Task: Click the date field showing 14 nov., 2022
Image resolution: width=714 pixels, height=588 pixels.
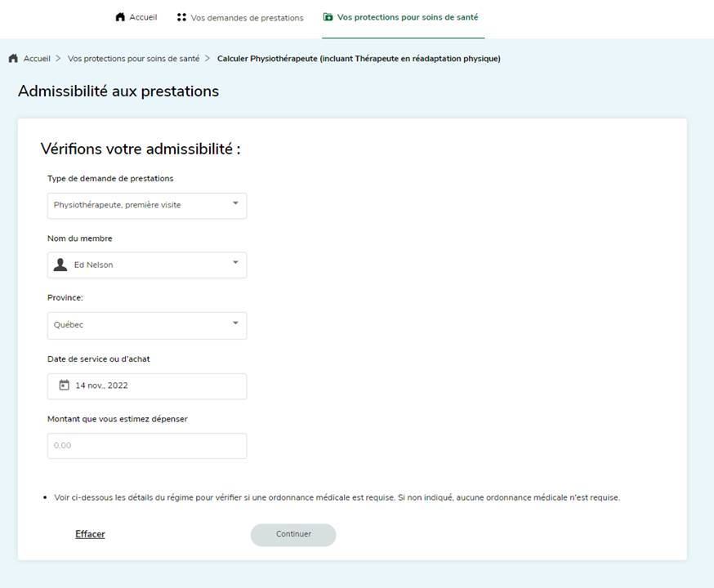Action: tap(147, 386)
